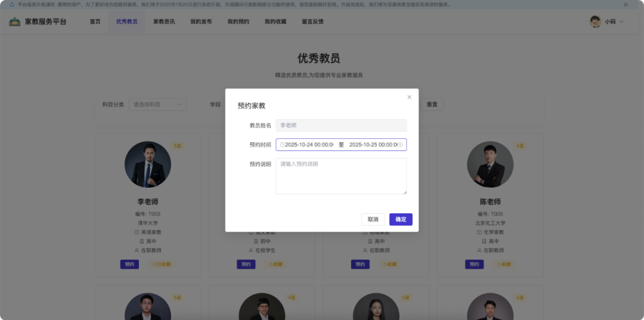
Task: Go to 我的预约 in the navigation
Action: pyautogui.click(x=238, y=21)
